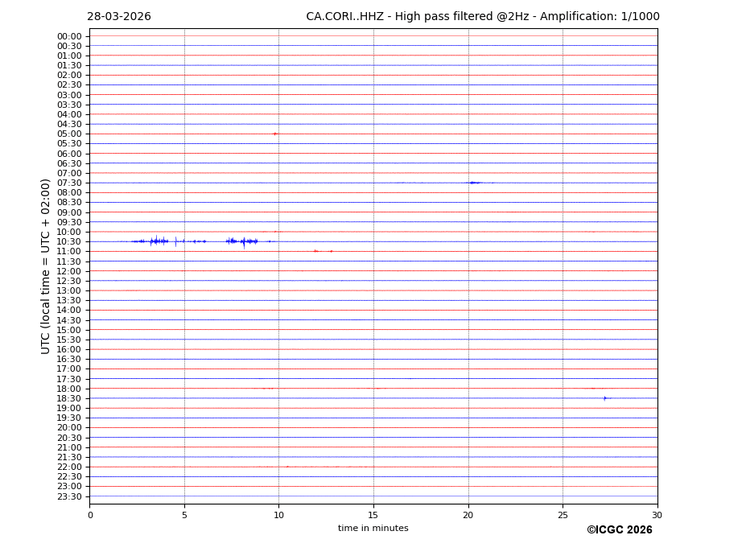Click the red blip on the 05:00 trace
Screen dimensions: 746x560
tap(275, 134)
